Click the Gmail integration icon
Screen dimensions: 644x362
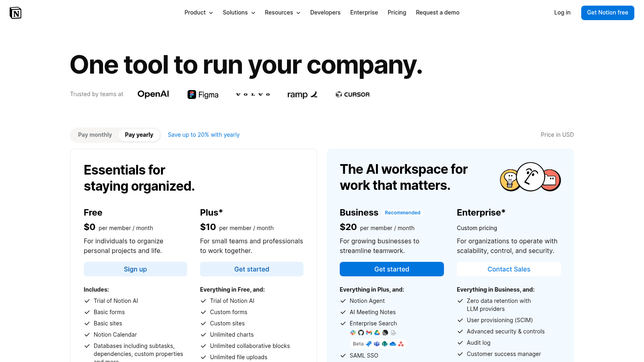[x=369, y=333]
